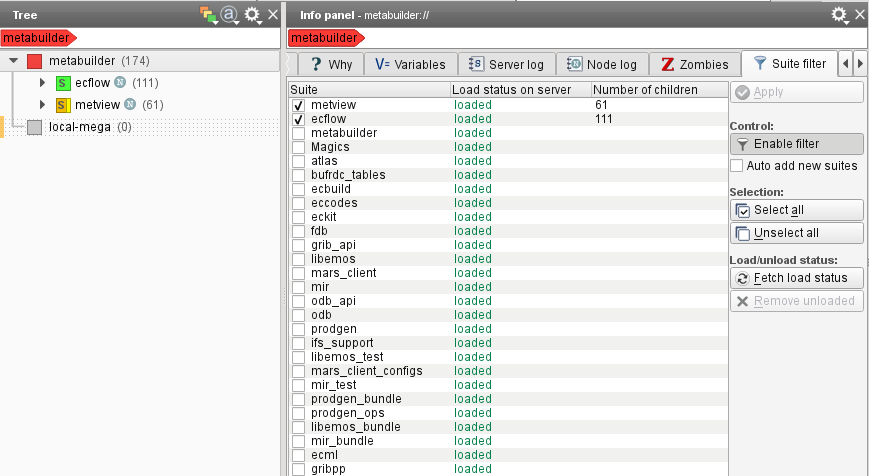The width and height of the screenshot is (869, 476).
Task: Open the Info panel gear settings
Action: 838,14
